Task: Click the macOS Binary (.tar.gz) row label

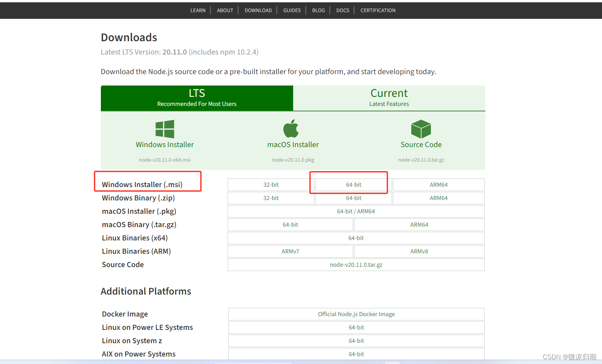Action: pos(139,225)
